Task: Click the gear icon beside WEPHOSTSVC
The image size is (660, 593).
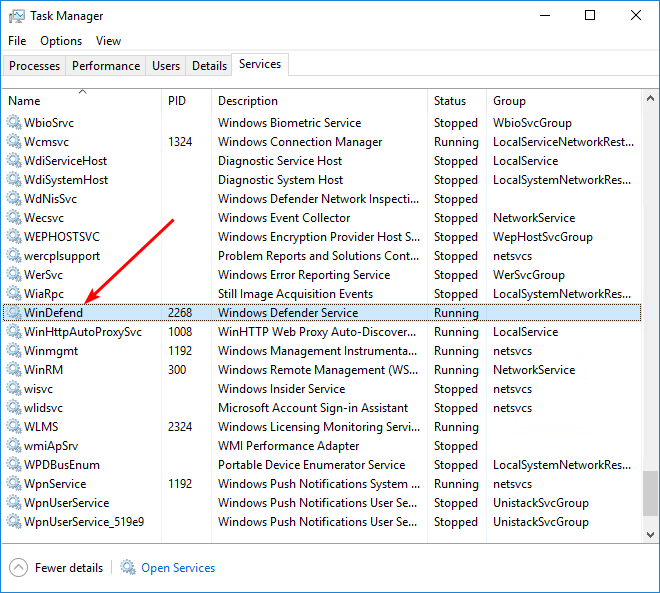Action: (x=14, y=237)
